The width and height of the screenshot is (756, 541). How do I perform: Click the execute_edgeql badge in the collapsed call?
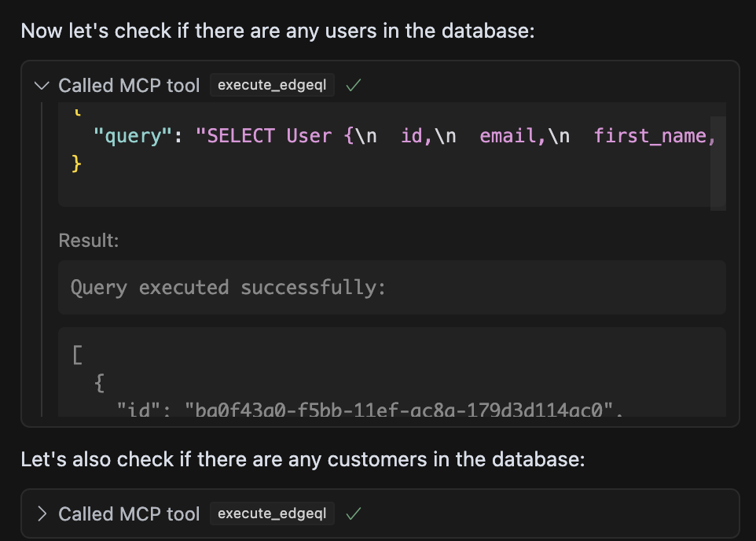click(272, 513)
